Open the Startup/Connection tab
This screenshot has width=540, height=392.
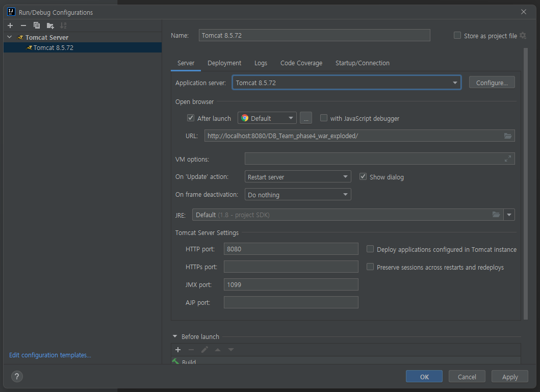tap(363, 63)
